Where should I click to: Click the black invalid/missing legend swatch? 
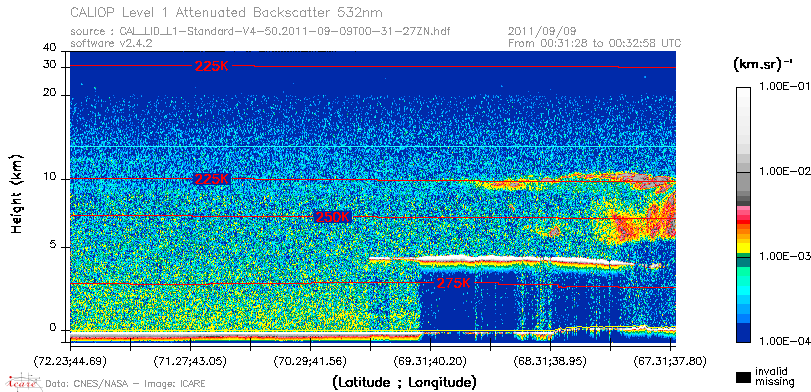[743, 377]
